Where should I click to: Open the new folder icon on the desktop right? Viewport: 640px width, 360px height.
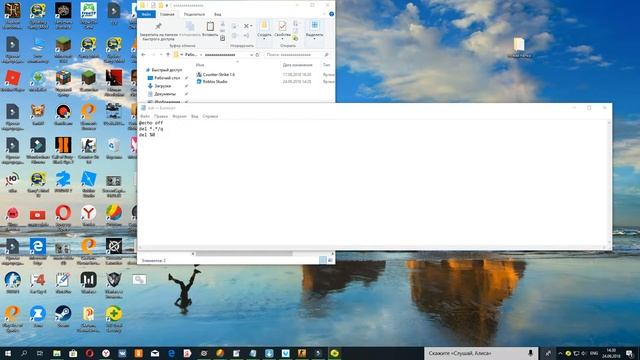tap(519, 44)
